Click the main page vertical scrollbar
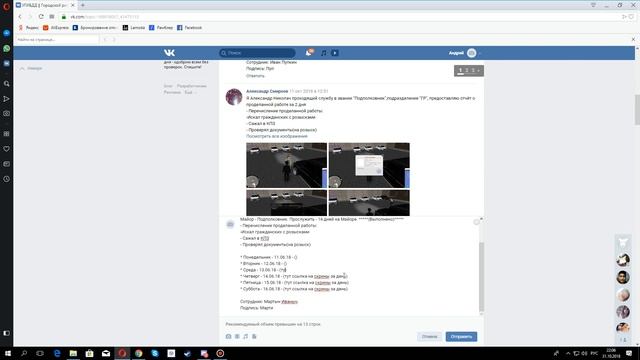The width and height of the screenshot is (640, 360). tap(637, 109)
